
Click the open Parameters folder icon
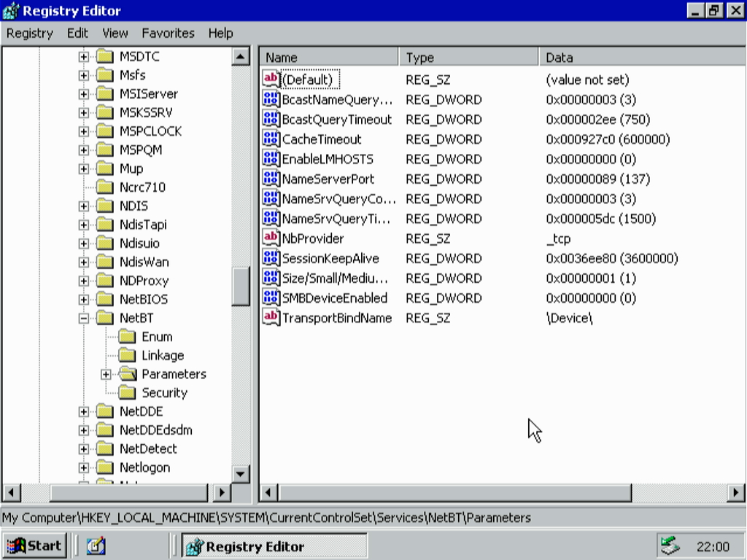tap(127, 374)
